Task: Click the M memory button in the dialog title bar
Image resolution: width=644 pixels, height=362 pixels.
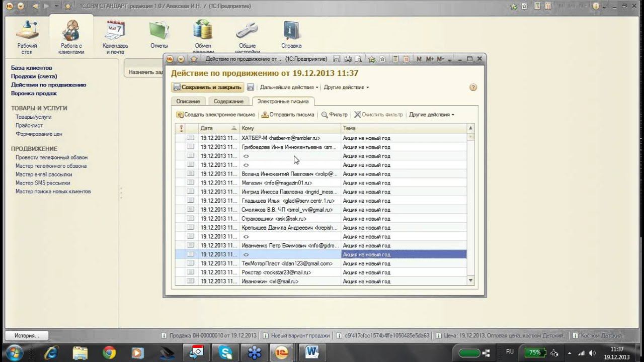Action: (x=419, y=59)
